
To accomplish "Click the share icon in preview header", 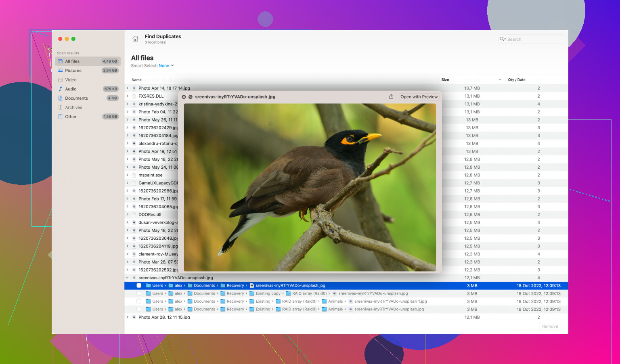I will pos(391,97).
